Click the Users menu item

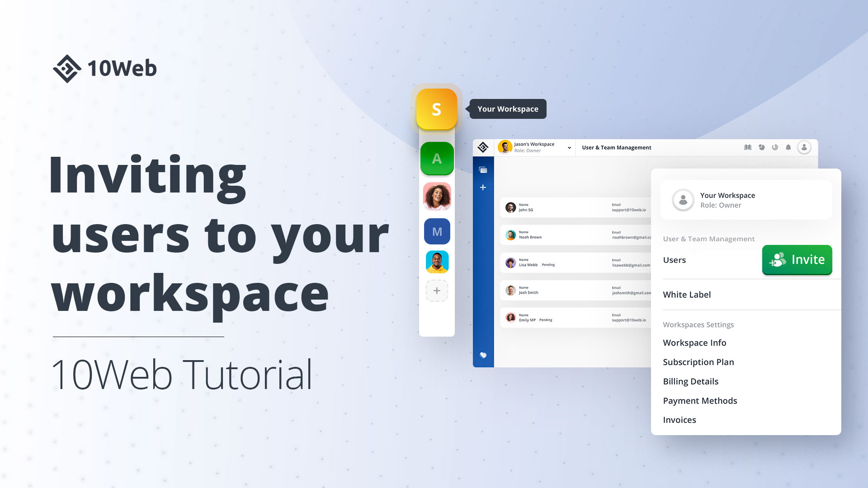(675, 259)
